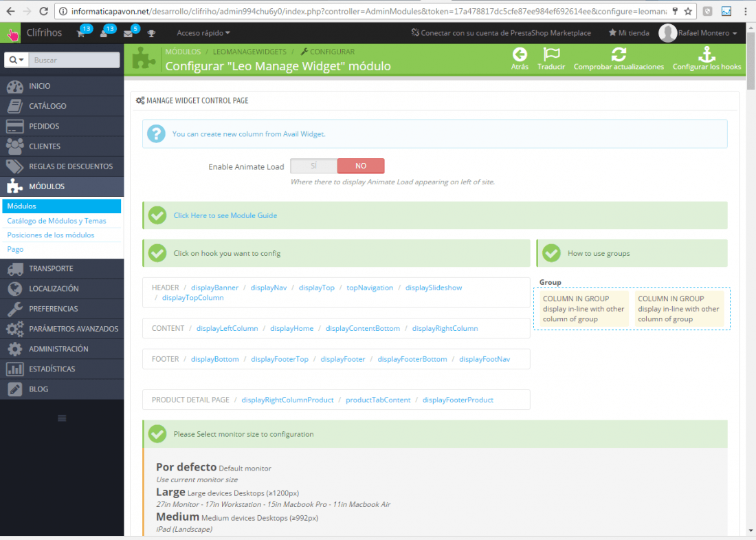Set Enable Animate Load to NO
This screenshot has width=756, height=540.
[361, 166]
